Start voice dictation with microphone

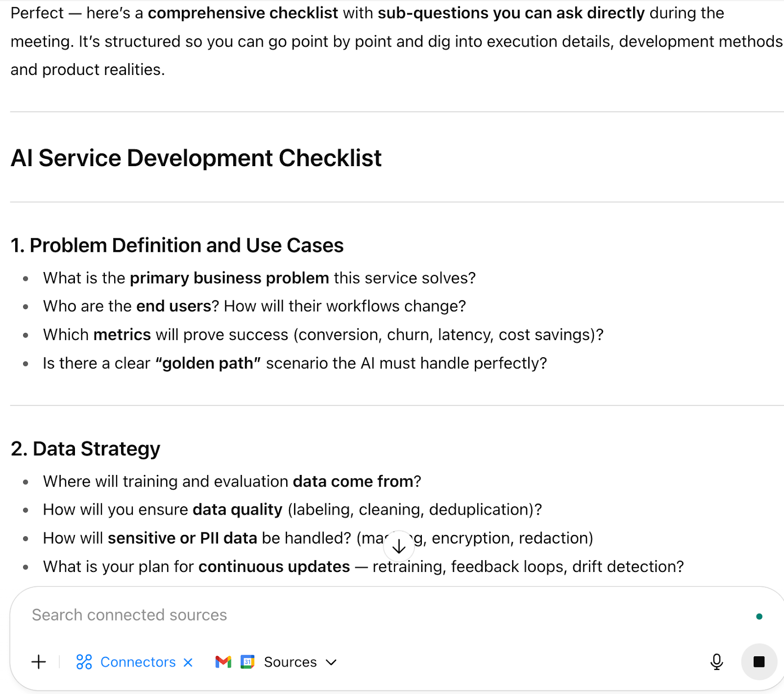click(716, 662)
